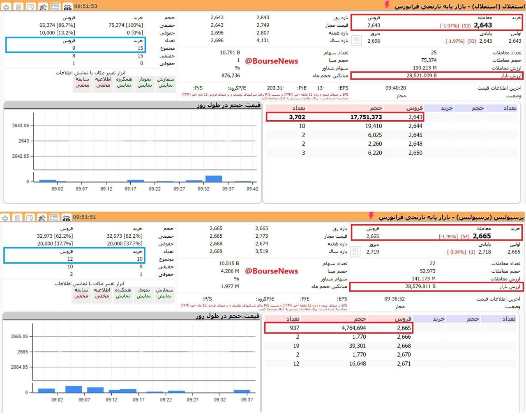Screen dimensions: 526x420
Task: Click Persepolis share count 10.515 B
Action: (x=228, y=263)
